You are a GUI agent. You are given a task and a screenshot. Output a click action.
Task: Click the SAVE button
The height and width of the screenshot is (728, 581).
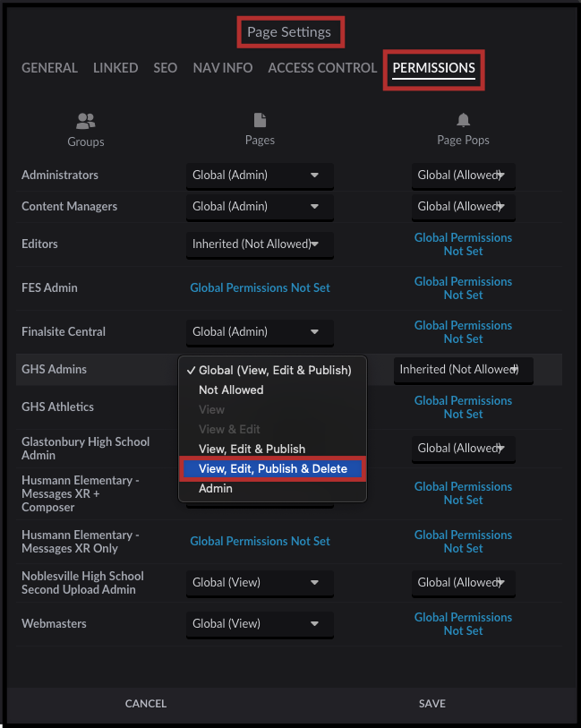tap(432, 704)
